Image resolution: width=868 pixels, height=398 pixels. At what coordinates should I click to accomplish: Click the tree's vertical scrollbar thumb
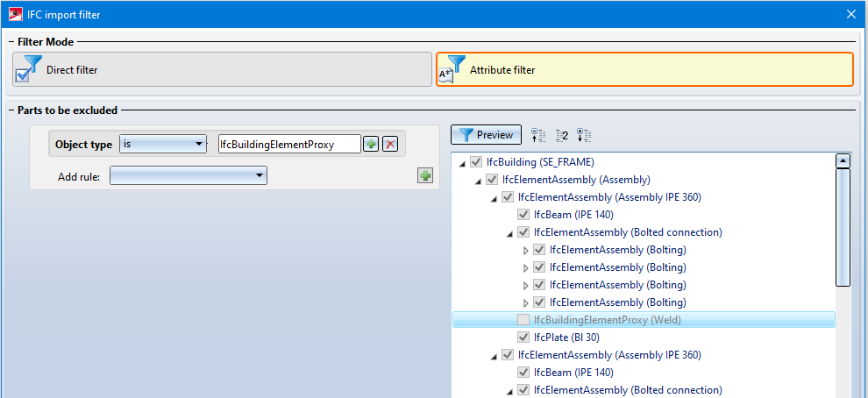(x=843, y=228)
